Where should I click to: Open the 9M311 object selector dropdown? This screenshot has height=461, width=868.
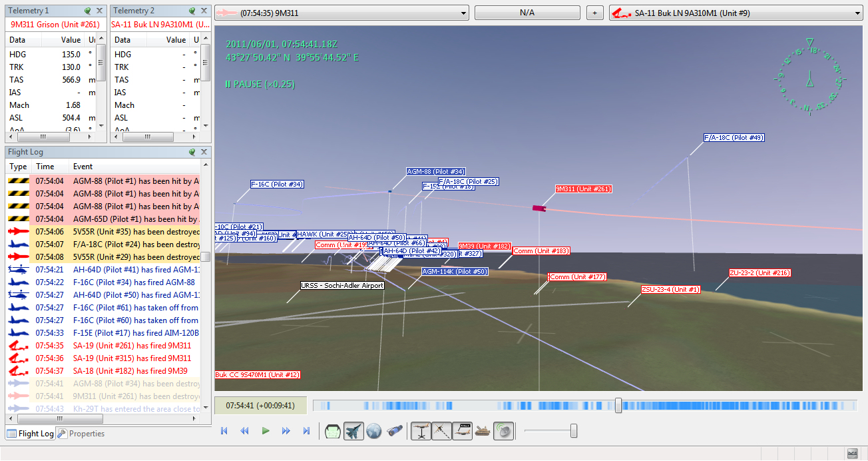coord(342,13)
